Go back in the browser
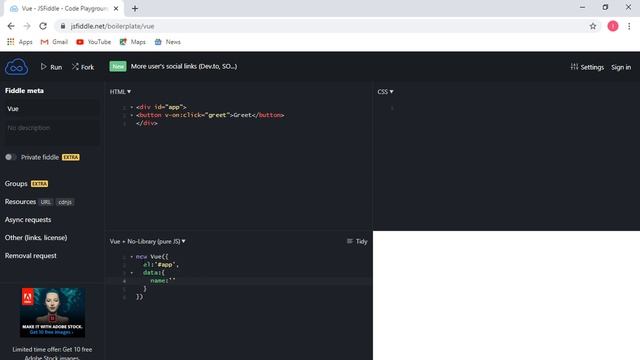The height and width of the screenshot is (360, 640). coord(11,26)
